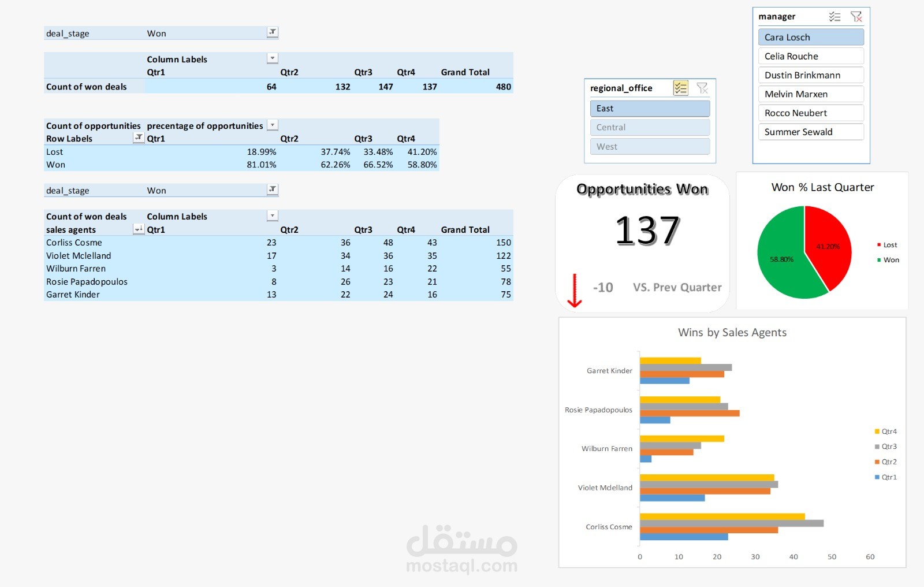Select East in regional_office slicer
The image size is (924, 587).
[650, 109]
